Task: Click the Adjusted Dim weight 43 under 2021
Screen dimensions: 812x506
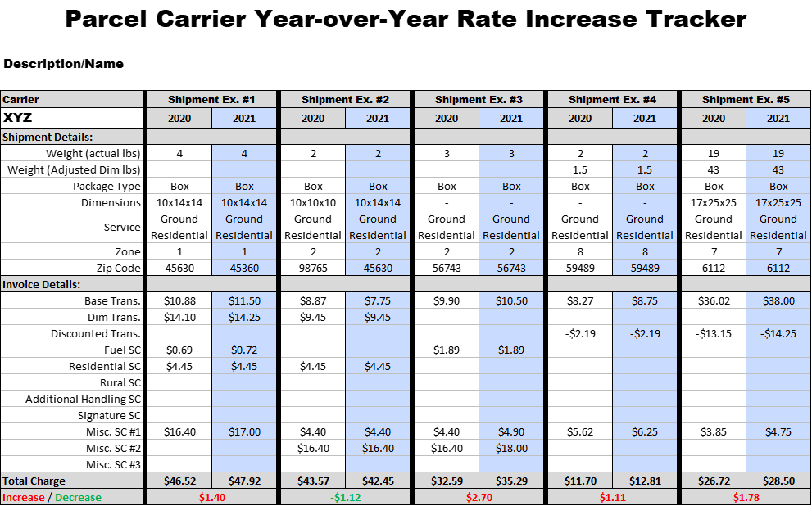Action: pyautogui.click(x=778, y=169)
